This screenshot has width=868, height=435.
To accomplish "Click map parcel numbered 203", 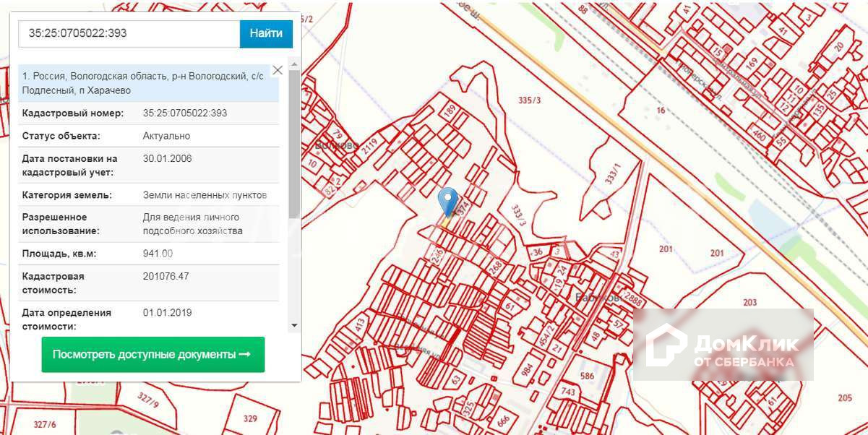I will pyautogui.click(x=749, y=303).
